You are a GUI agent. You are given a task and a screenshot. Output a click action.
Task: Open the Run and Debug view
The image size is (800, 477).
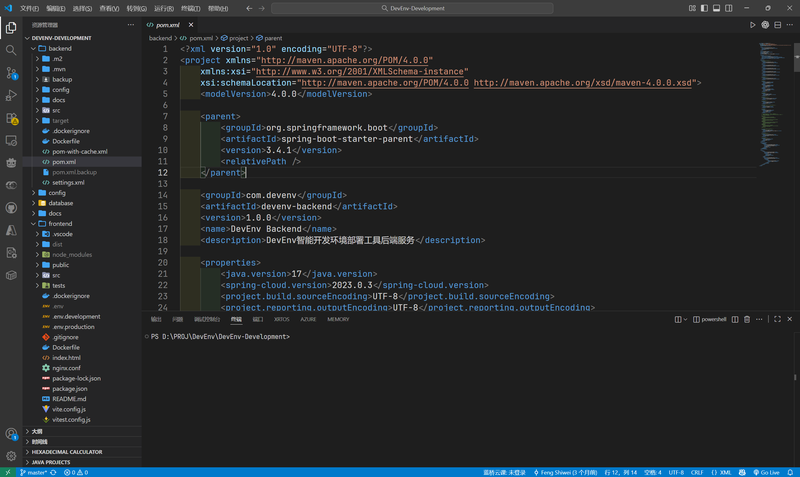tap(11, 96)
